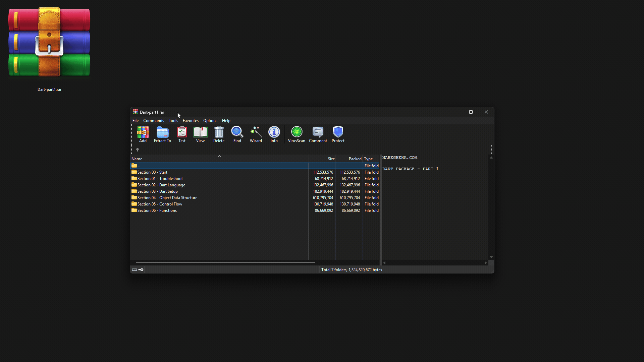Click folder icon of Section 00 - Start
Viewport: 644px width, 362px height.
(134, 172)
